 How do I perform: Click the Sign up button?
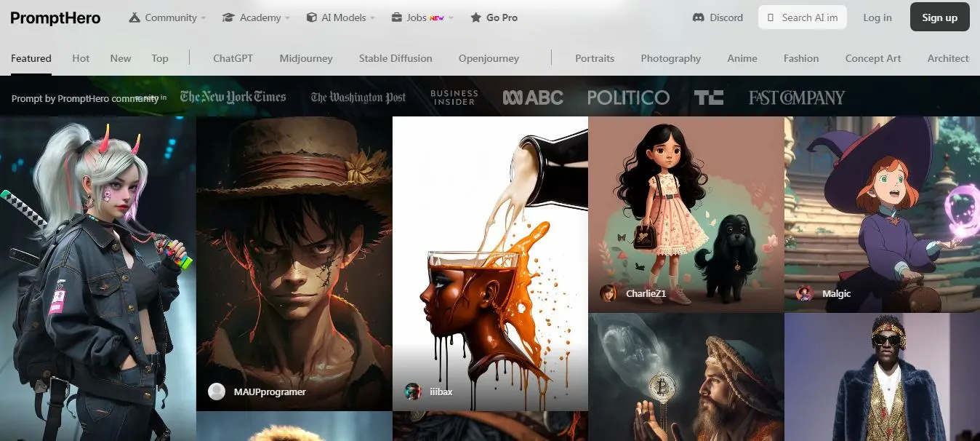[x=939, y=17]
